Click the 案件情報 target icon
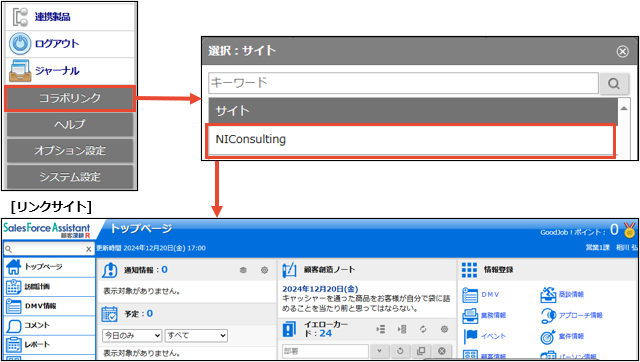The width and height of the screenshot is (640, 362). [548, 337]
